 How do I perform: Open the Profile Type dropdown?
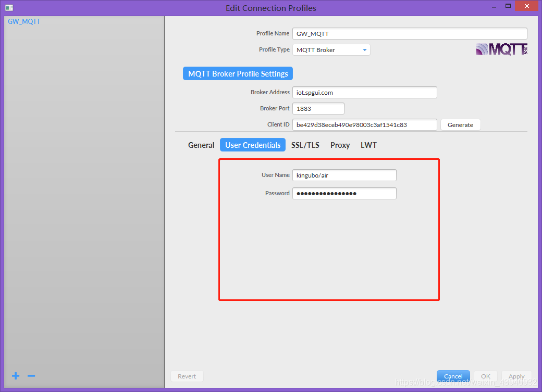(x=331, y=50)
